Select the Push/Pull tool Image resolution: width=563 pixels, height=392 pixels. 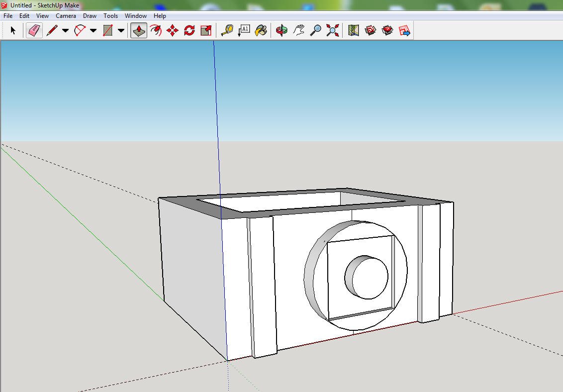(x=139, y=30)
